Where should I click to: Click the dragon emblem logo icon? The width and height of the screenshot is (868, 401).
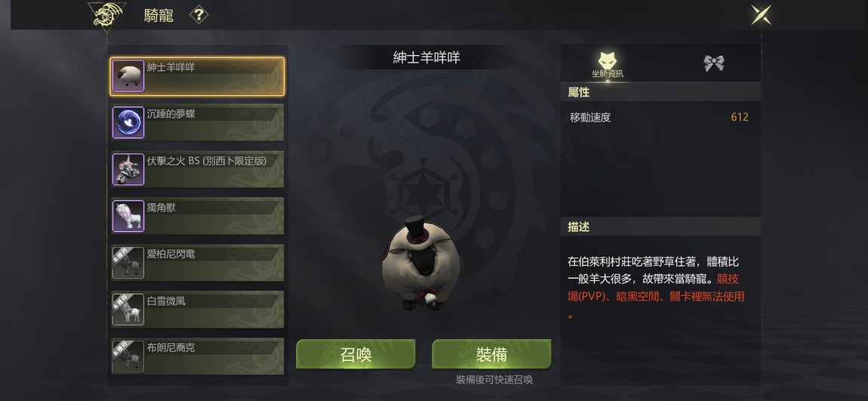107,16
